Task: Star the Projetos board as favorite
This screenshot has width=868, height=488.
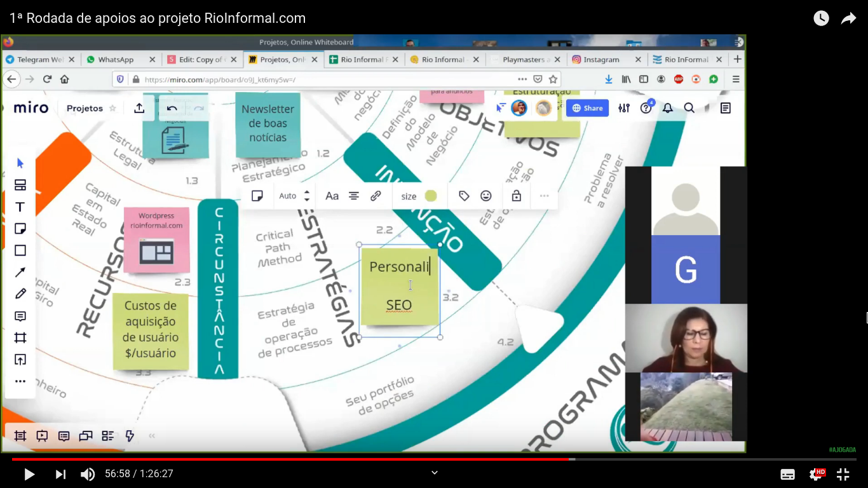Action: (113, 108)
